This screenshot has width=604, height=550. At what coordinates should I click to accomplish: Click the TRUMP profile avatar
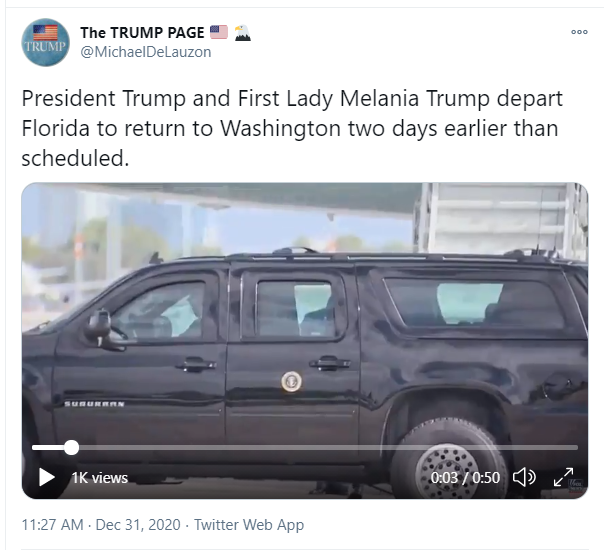point(45,42)
